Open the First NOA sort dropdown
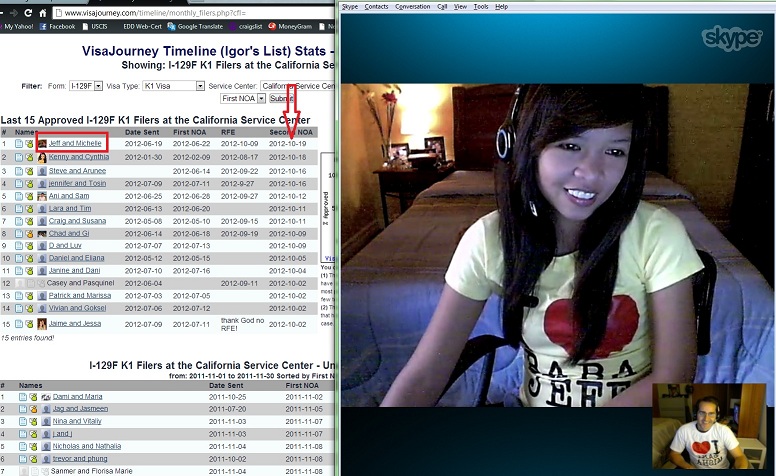776x476 pixels. [x=243, y=98]
